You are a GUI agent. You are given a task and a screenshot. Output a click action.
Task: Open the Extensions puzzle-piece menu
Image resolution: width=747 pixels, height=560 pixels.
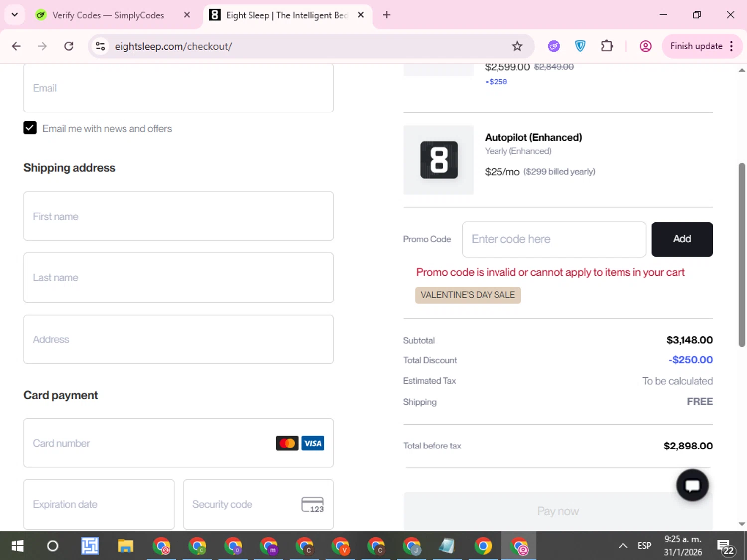tap(607, 46)
